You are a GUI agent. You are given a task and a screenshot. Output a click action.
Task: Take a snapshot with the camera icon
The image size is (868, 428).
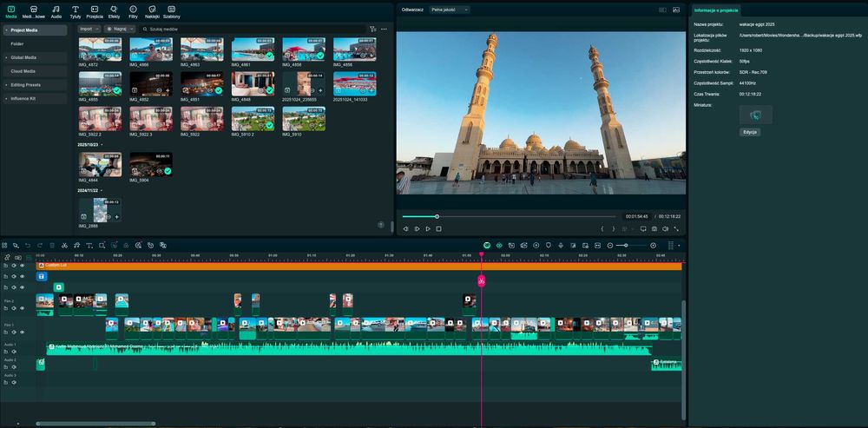click(x=654, y=228)
